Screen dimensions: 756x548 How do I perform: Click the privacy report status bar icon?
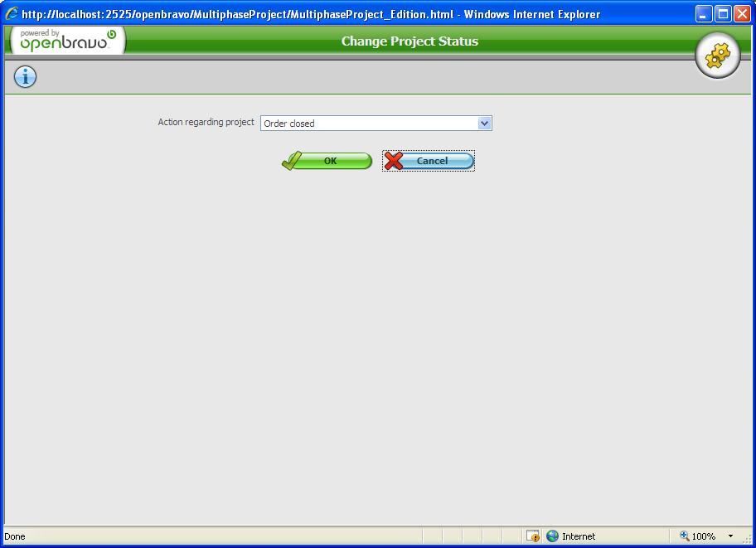(x=533, y=536)
